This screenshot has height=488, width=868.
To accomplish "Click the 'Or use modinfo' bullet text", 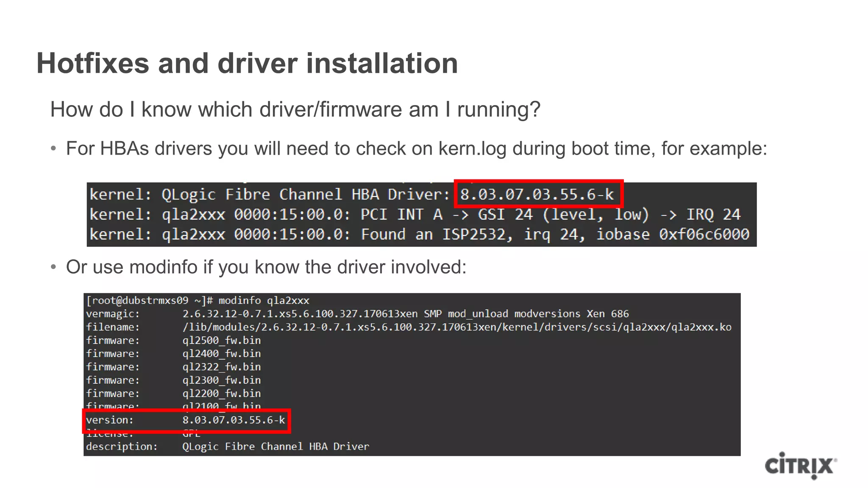I will (266, 267).
